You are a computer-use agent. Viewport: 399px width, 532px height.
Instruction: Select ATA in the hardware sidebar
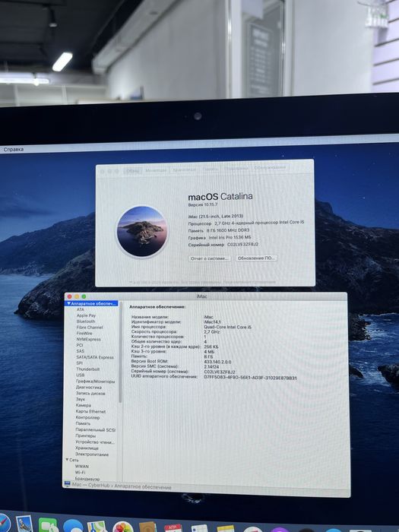80,309
